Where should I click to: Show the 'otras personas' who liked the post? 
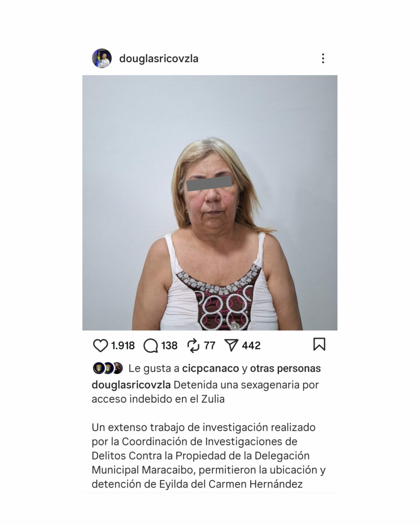click(285, 368)
